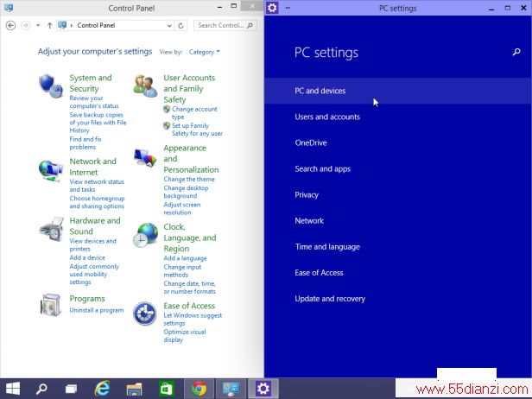Image resolution: width=532 pixels, height=399 pixels.
Task: Open File Explorer from taskbar
Action: point(134,389)
